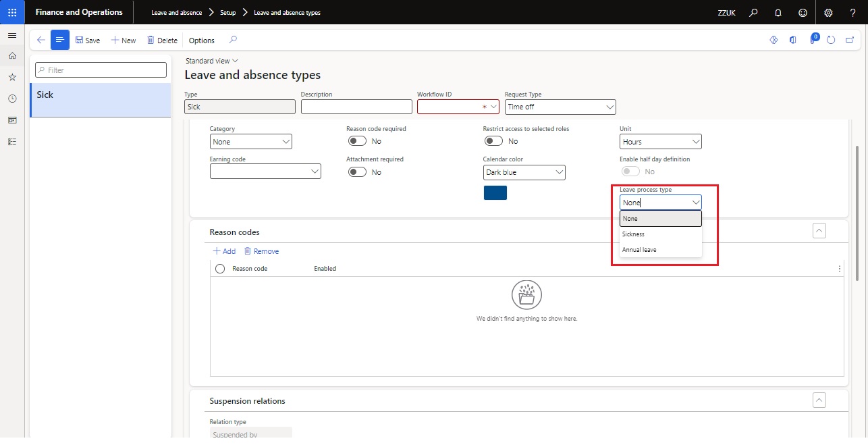
Task: Add a new reason code
Action: 223,251
